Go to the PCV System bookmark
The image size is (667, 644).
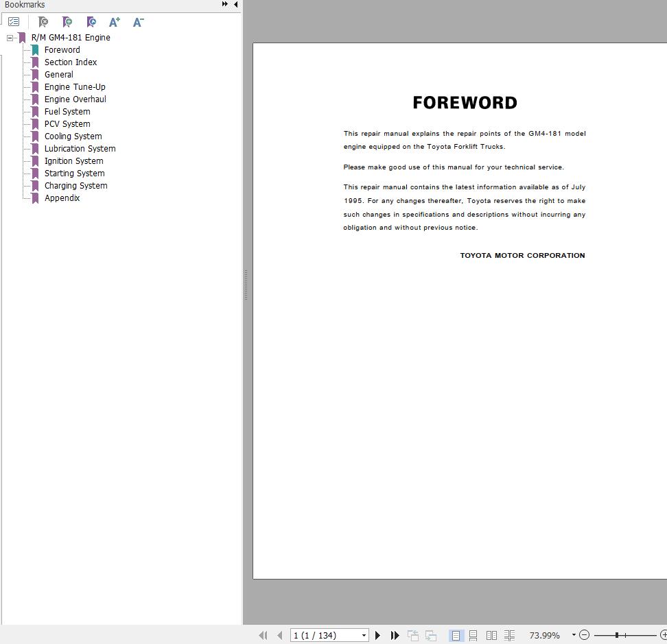click(67, 123)
